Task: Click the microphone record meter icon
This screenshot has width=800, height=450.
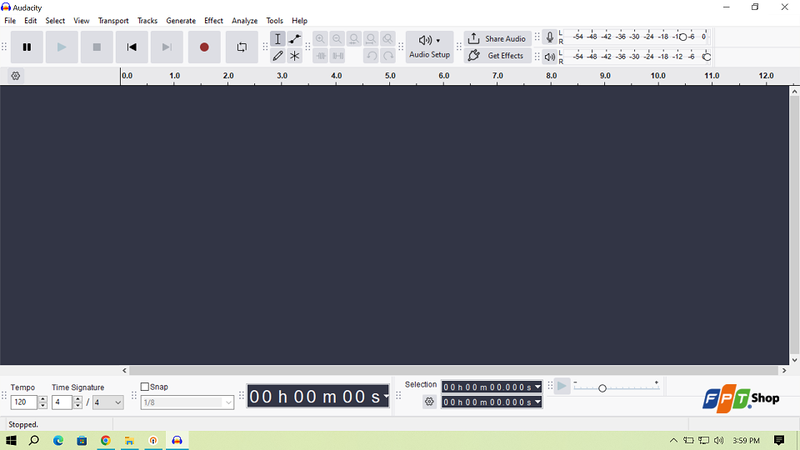Action: pyautogui.click(x=549, y=37)
